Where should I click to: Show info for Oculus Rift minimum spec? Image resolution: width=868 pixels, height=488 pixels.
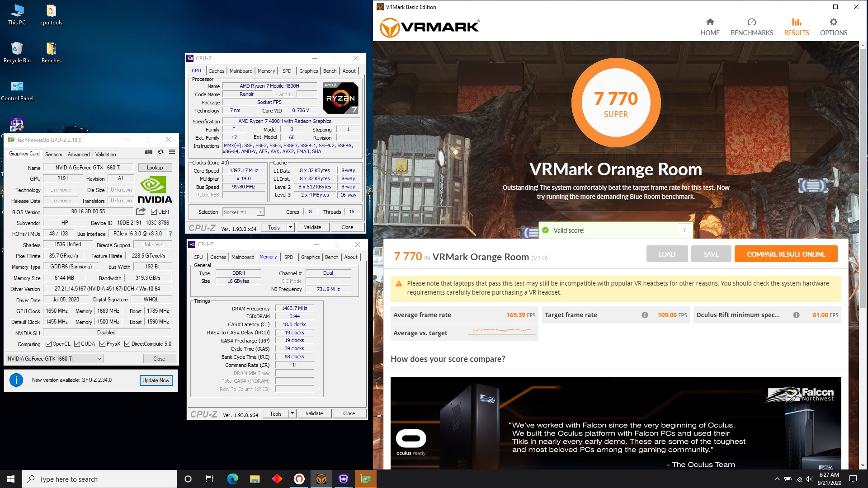pyautogui.click(x=796, y=315)
